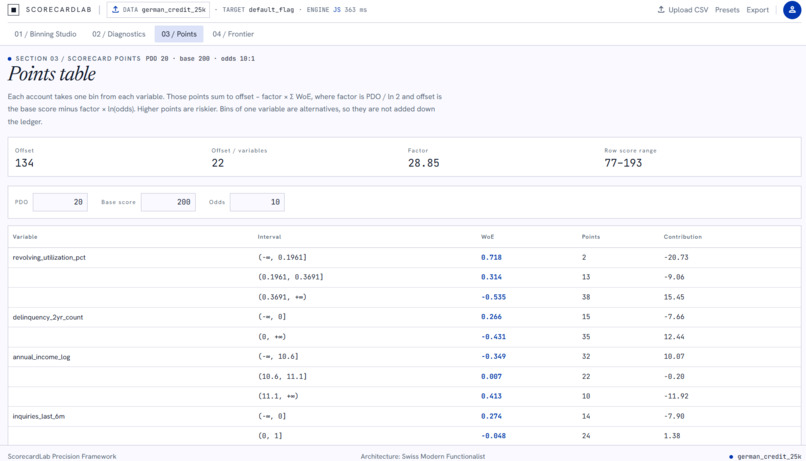Click the points value 38

[x=586, y=297]
